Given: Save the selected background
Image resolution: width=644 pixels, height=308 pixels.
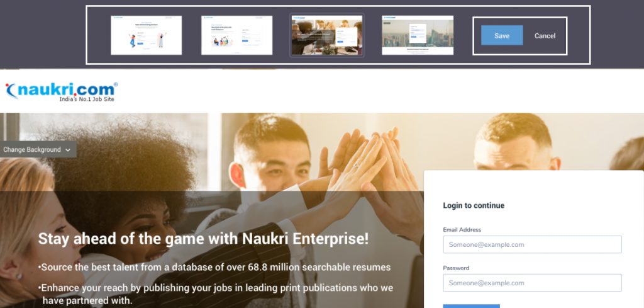Looking at the screenshot, I should click(x=502, y=35).
